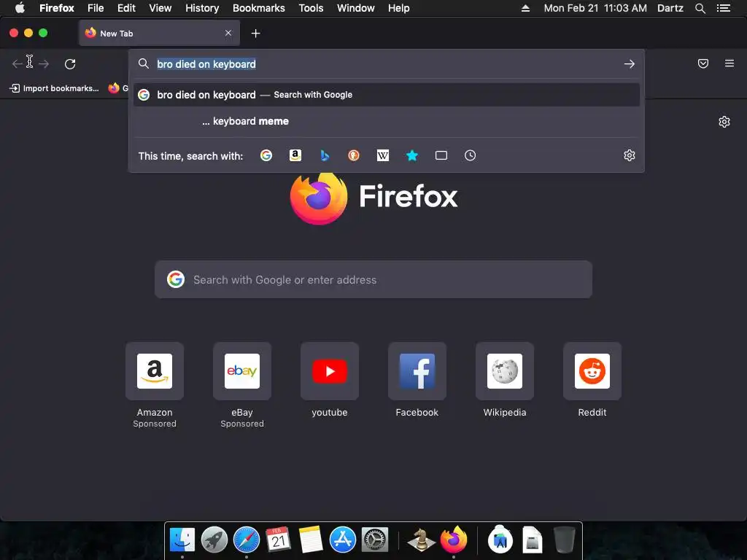Choose the 'keyboard meme' suggestion
747x560 pixels.
coord(387,122)
